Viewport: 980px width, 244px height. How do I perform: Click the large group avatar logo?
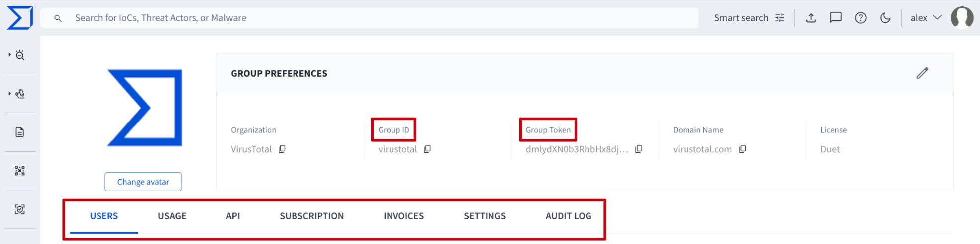pyautogui.click(x=145, y=108)
